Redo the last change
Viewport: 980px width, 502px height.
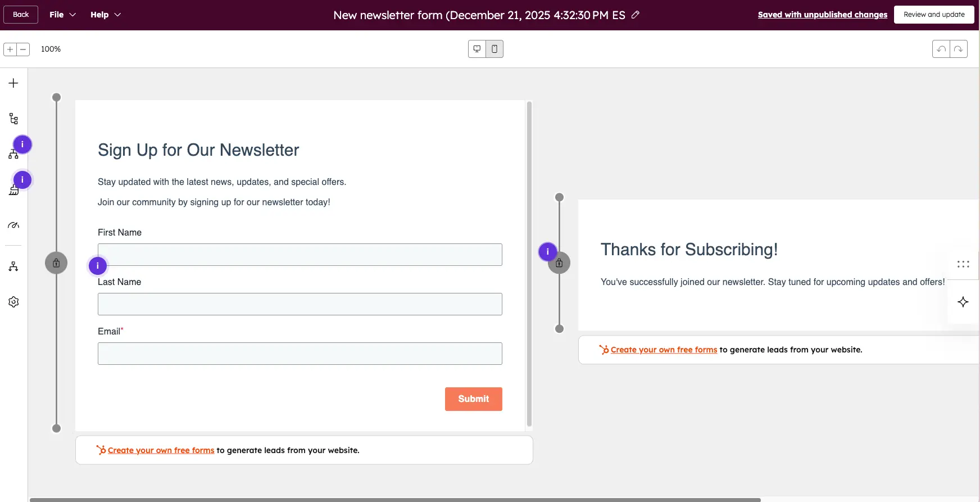(x=959, y=49)
